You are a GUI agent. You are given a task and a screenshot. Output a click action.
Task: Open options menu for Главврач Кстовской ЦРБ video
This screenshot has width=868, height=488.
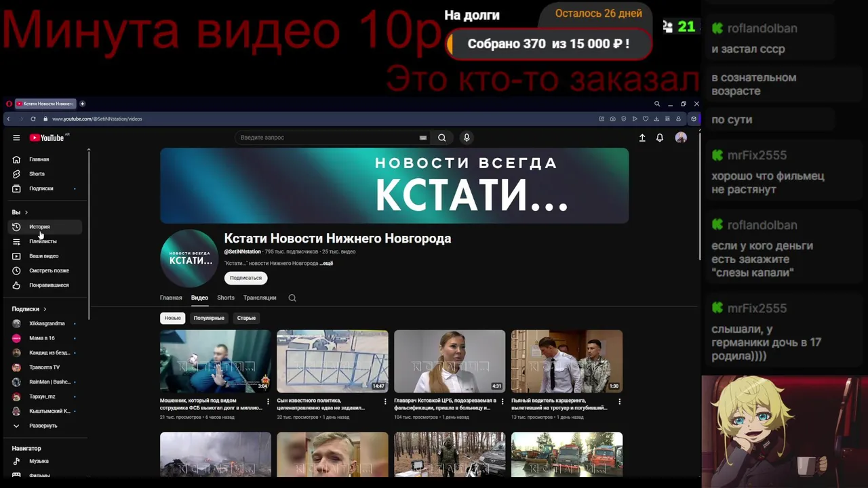point(502,401)
